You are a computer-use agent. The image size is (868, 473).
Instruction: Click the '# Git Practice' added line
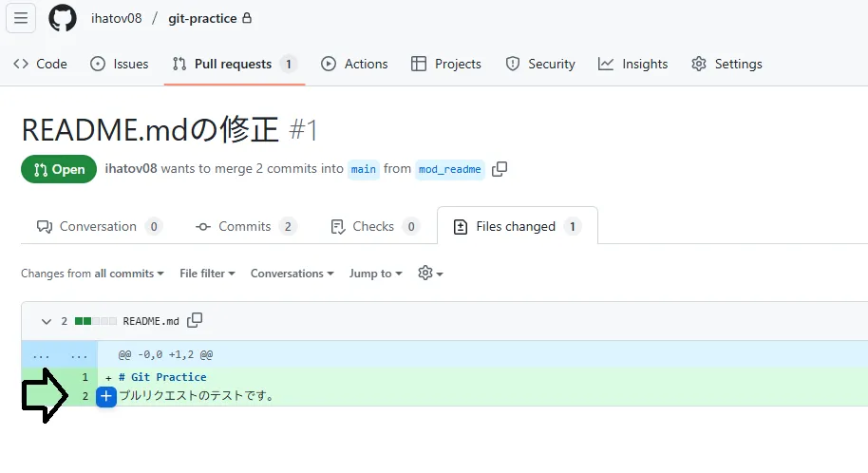pos(162,377)
